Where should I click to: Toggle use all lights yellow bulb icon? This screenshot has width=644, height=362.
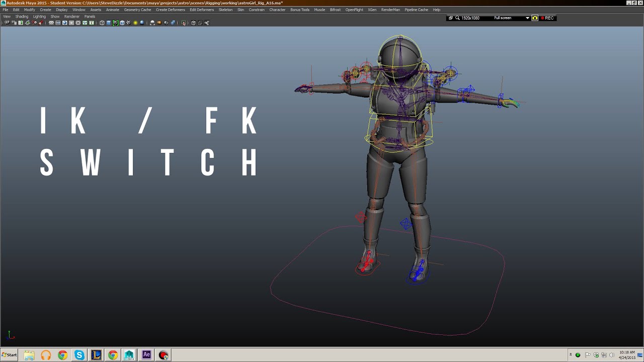(x=135, y=23)
